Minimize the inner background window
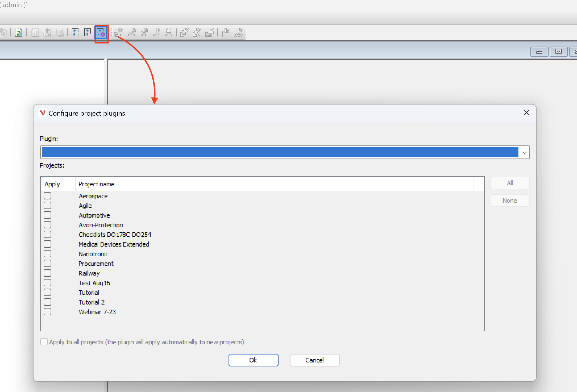 coord(539,52)
